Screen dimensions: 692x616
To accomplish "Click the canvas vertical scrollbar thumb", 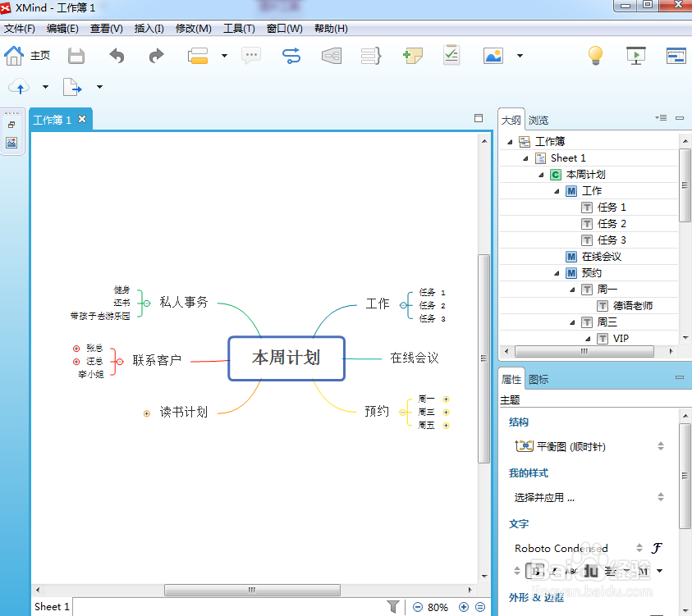I will [484, 358].
